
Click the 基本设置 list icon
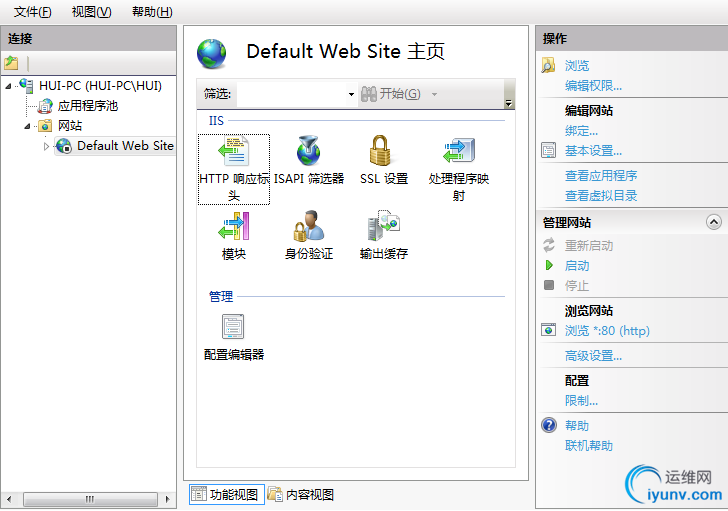548,150
